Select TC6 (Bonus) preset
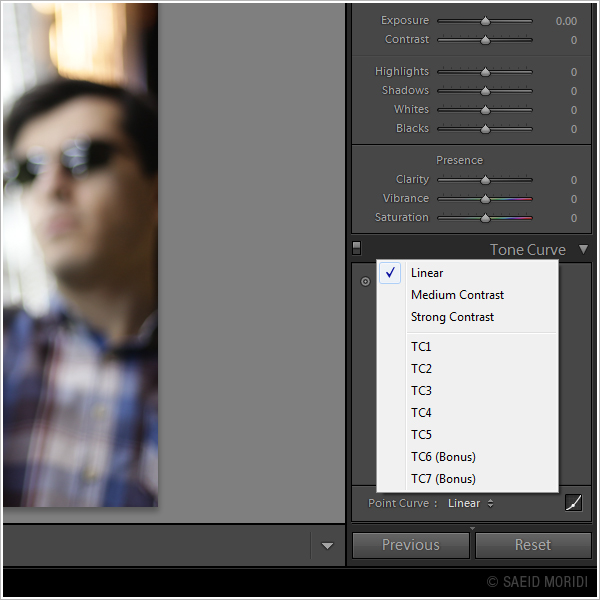 point(443,457)
